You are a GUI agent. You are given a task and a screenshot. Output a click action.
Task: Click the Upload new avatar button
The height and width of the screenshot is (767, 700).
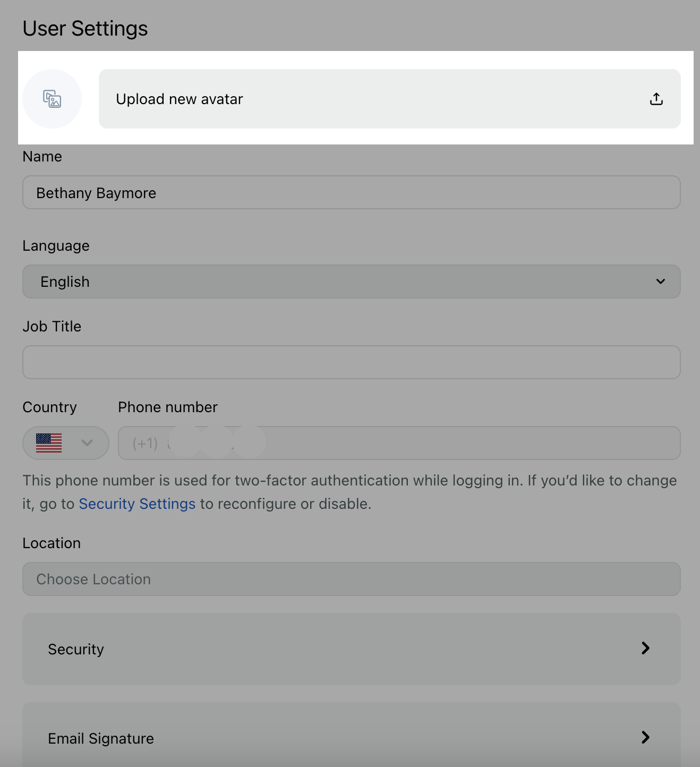pyautogui.click(x=390, y=99)
